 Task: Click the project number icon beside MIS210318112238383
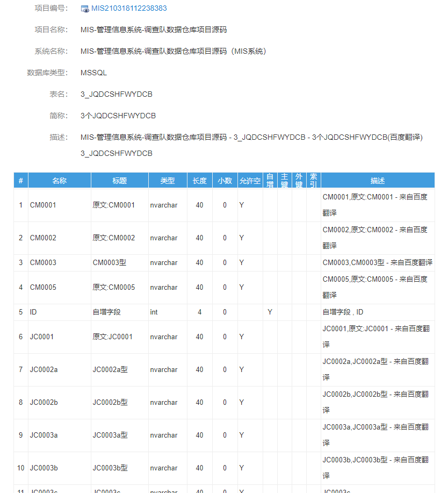[x=85, y=9]
